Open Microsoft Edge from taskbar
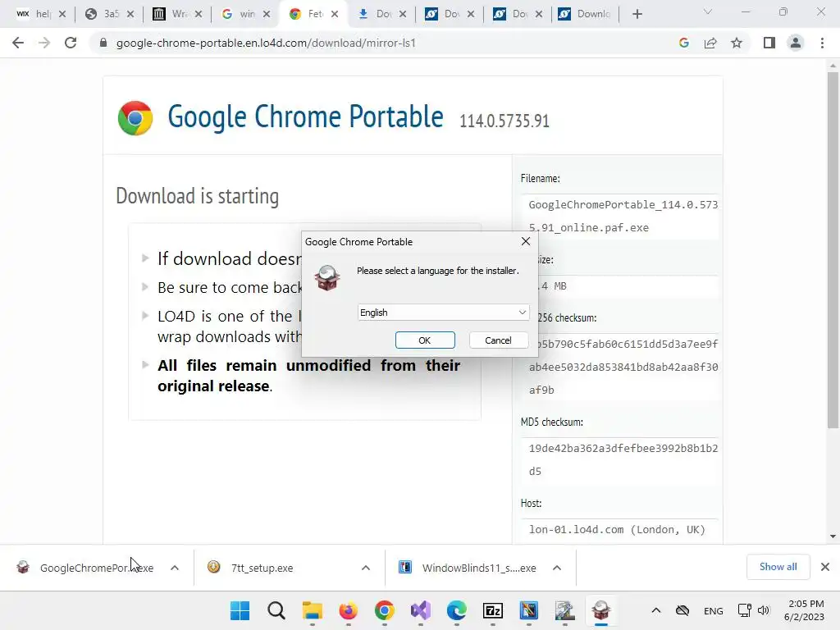 (456, 610)
